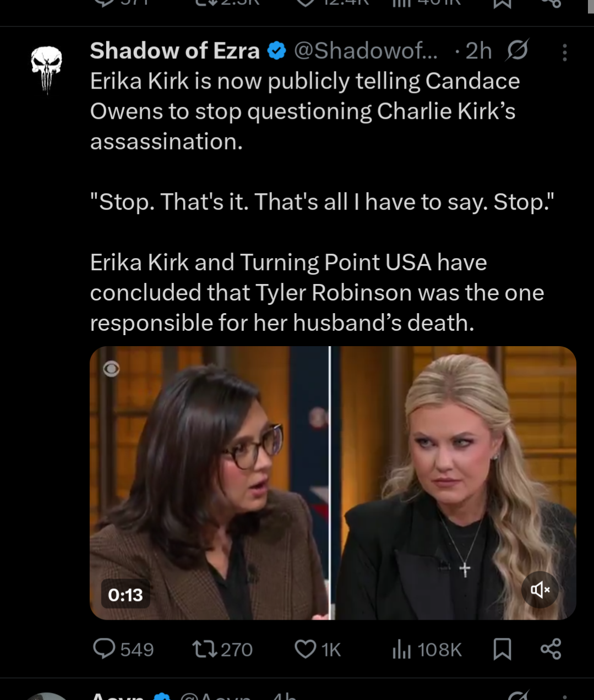The width and height of the screenshot is (594, 700).
Task: Share the previous post at top
Action: 551,3
